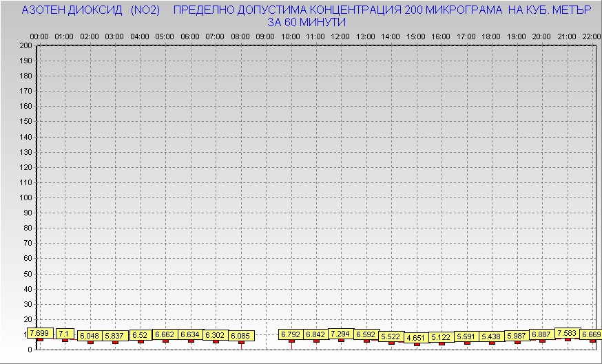Viewport: 602px width, 364px height.
Task: Click the 22:00 time axis label
Action: coord(592,36)
